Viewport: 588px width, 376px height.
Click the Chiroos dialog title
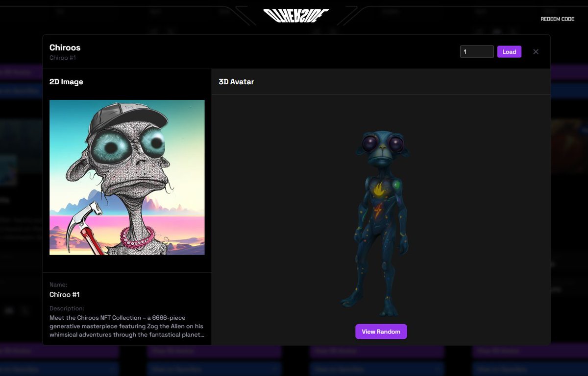coord(65,47)
